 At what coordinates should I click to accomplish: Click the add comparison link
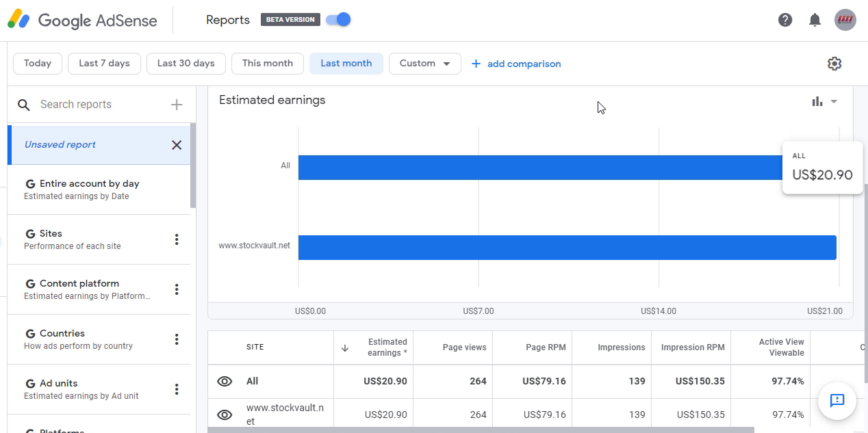click(x=516, y=64)
